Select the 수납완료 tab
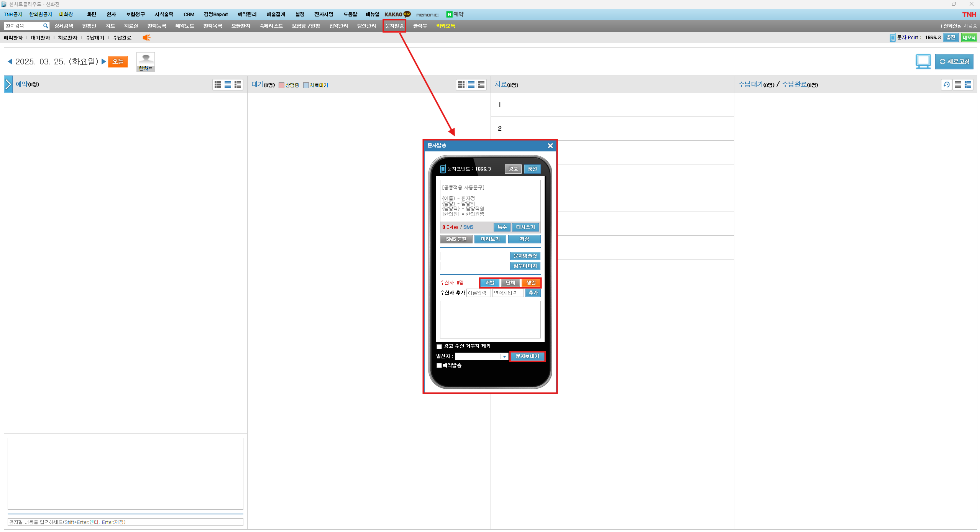The image size is (980, 532). (x=122, y=38)
